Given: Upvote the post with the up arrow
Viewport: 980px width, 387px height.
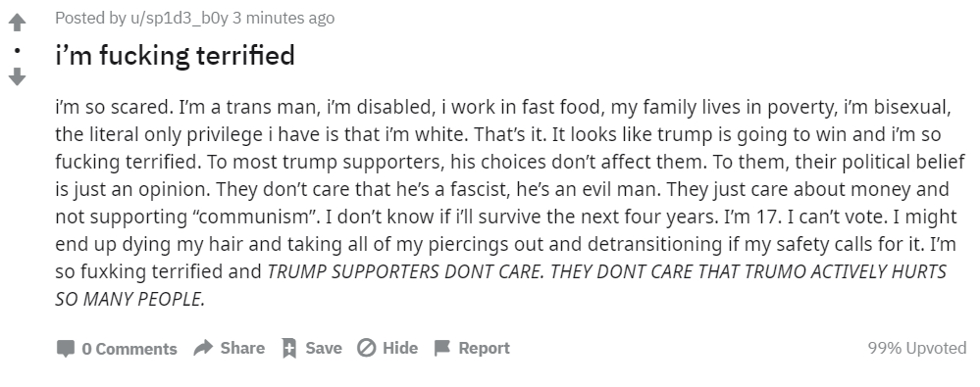Looking at the screenshot, I should [x=17, y=23].
